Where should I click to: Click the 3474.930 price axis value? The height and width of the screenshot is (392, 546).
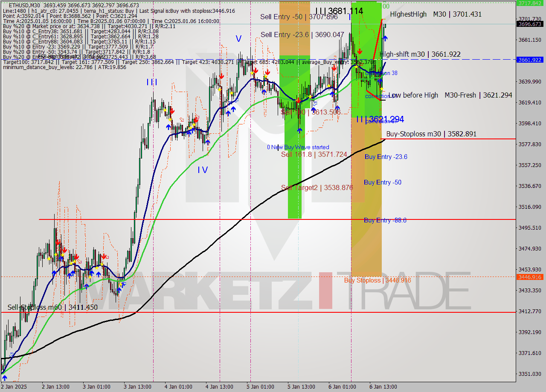coord(529,248)
